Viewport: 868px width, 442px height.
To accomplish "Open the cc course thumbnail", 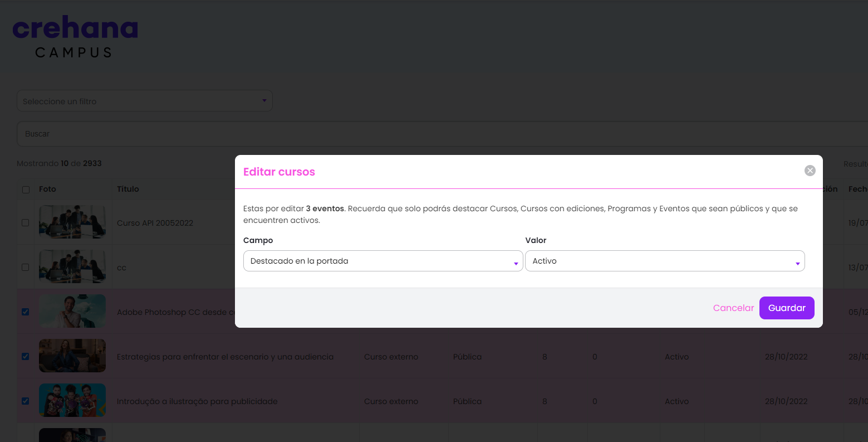I will [x=72, y=266].
